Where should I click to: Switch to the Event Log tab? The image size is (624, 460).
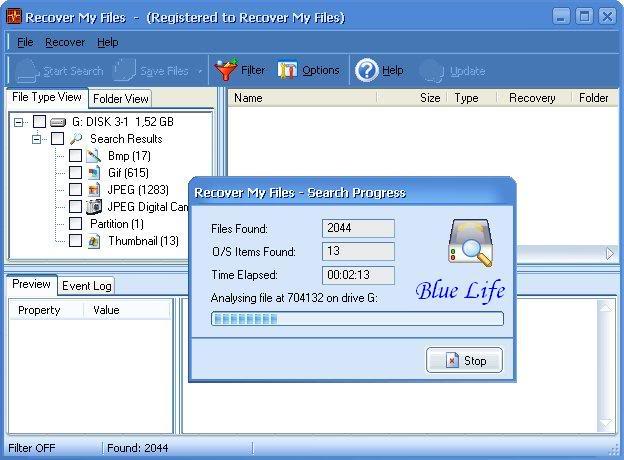86,286
